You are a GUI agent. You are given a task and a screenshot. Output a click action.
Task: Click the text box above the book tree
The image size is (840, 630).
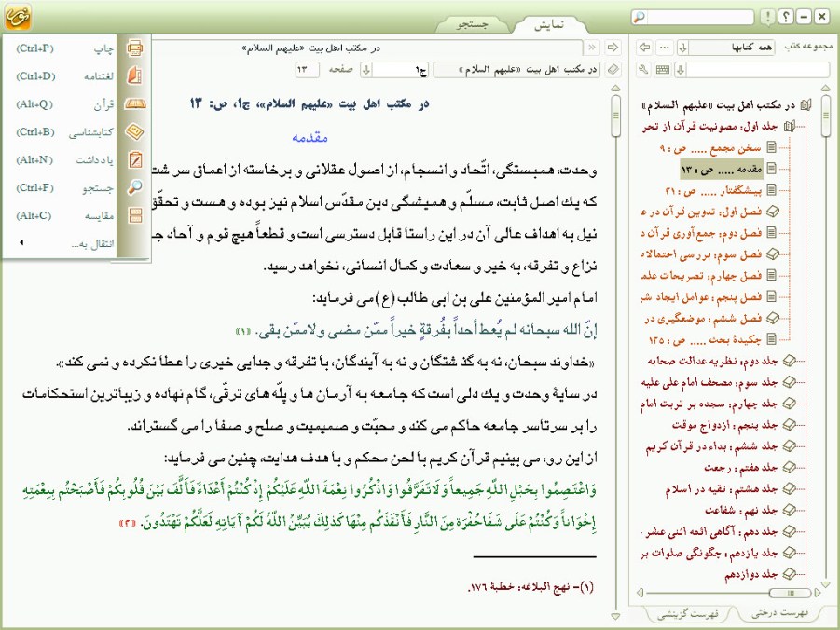tap(758, 70)
